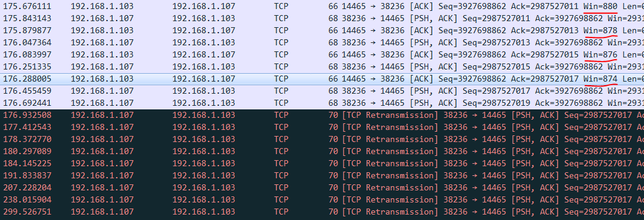Image resolution: width=644 pixels, height=220 pixels.
Task: Click [PSH, ACK] flags in the 177.412543 row
Action: click(535, 128)
